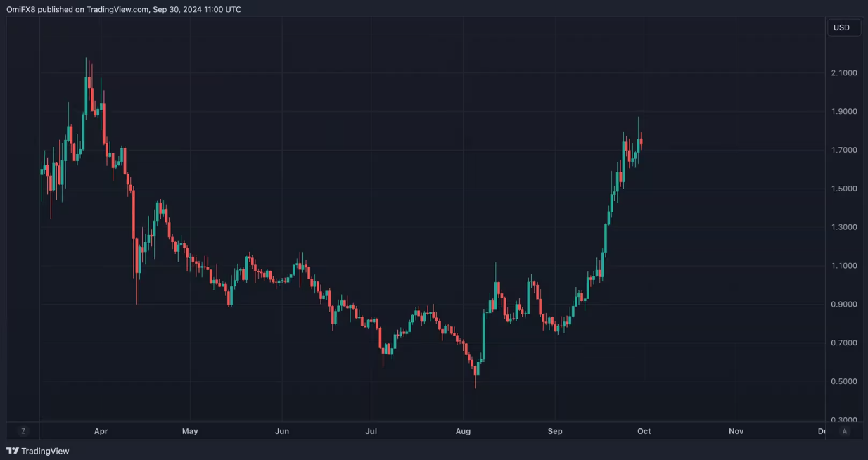Click the Oct label on the time axis
The image size is (868, 460).
[x=644, y=431]
